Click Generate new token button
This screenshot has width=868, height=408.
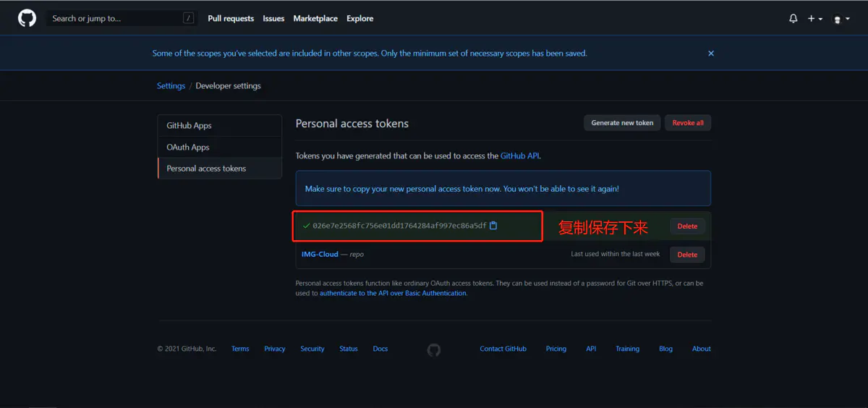(x=622, y=123)
